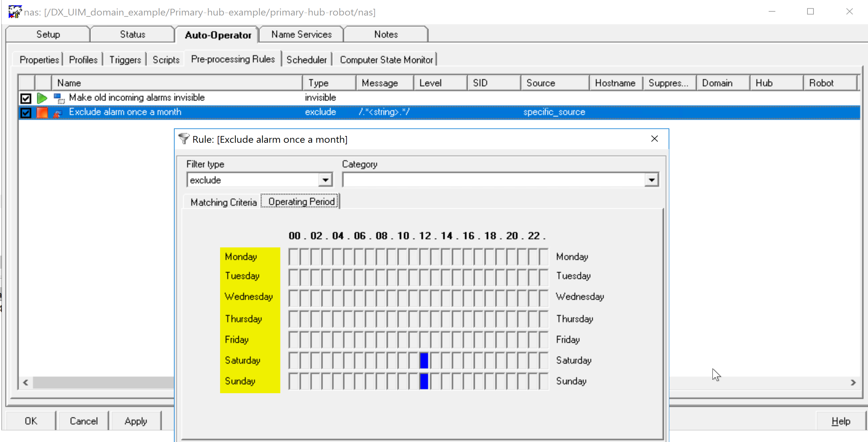
Task: Switch to the Name Services tab
Action: (301, 34)
